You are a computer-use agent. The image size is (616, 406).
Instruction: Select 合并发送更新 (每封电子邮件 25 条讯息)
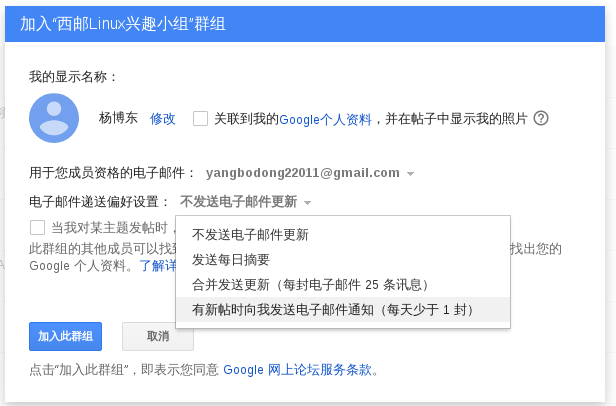pos(343,285)
